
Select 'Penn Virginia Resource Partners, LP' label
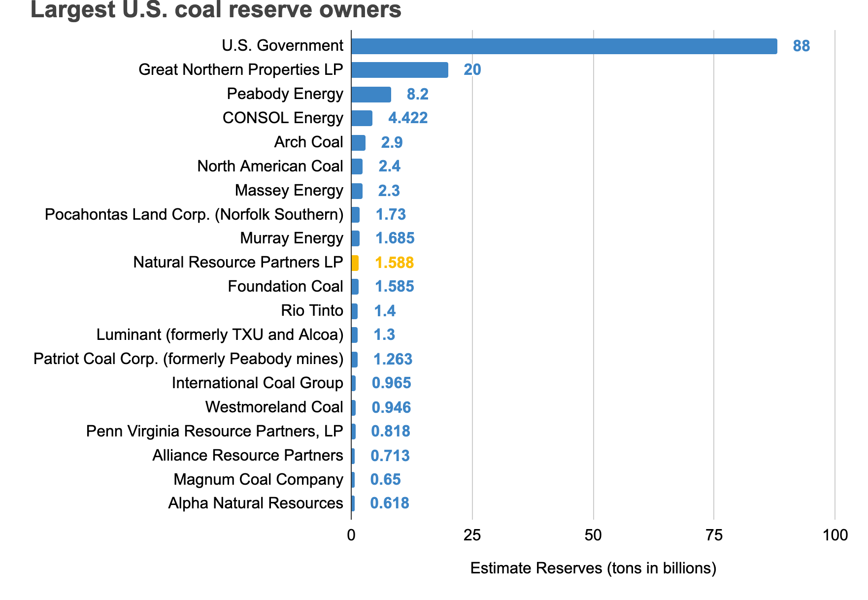[214, 432]
